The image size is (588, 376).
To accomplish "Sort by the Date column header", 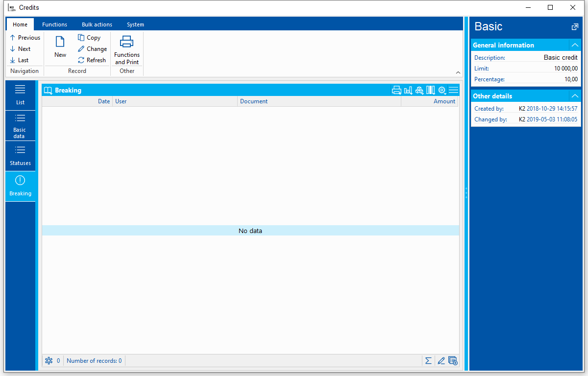I will coord(77,101).
